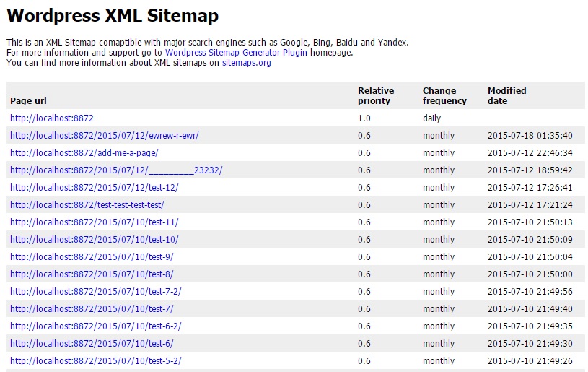Visit the sitemaps.org link
The width and height of the screenshot is (588, 372).
pos(246,63)
